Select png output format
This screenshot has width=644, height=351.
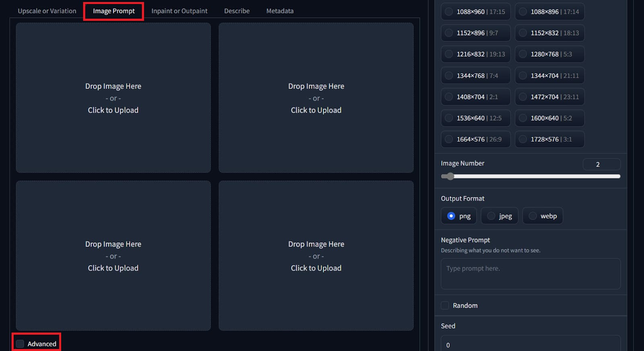451,216
